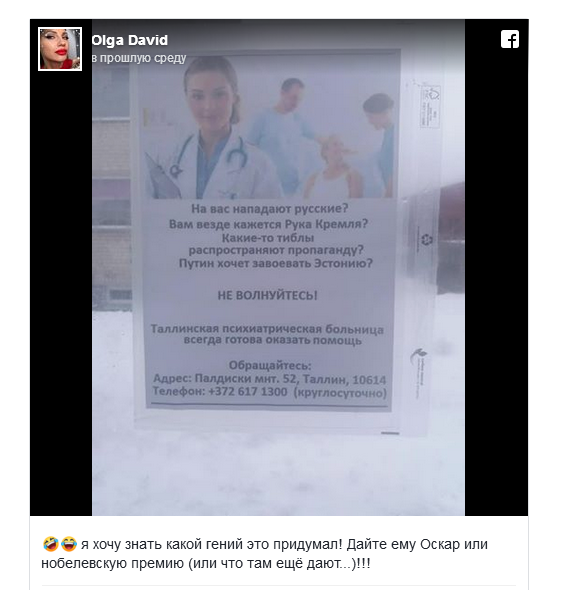The width and height of the screenshot is (577, 590).
Task: Click the elderly patient in the poster
Action: pos(331,167)
